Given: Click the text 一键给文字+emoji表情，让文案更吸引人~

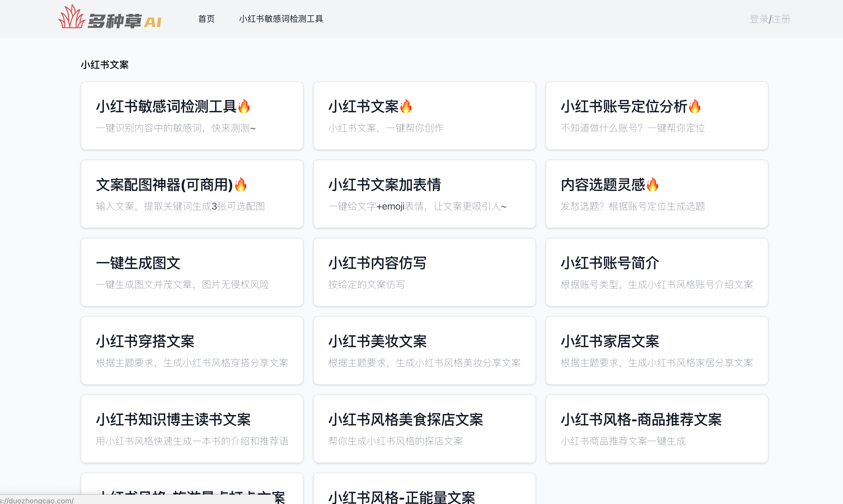Looking at the screenshot, I should click(417, 206).
